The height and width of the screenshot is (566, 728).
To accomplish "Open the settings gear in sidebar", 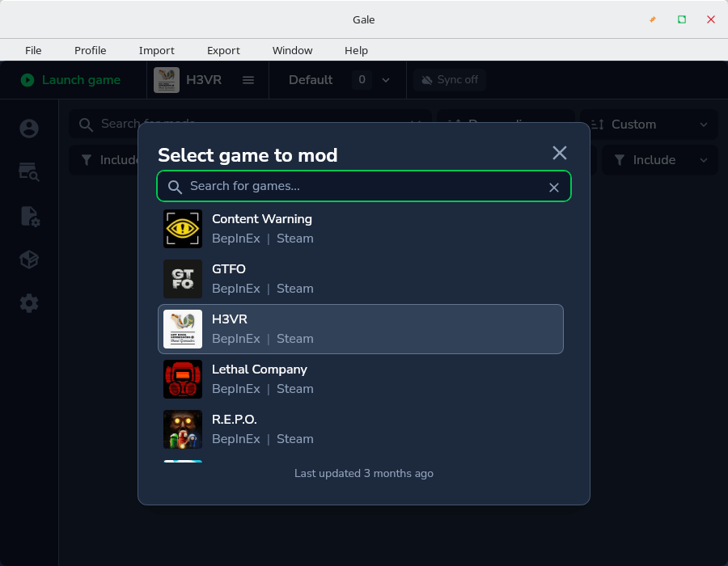I will pyautogui.click(x=29, y=303).
